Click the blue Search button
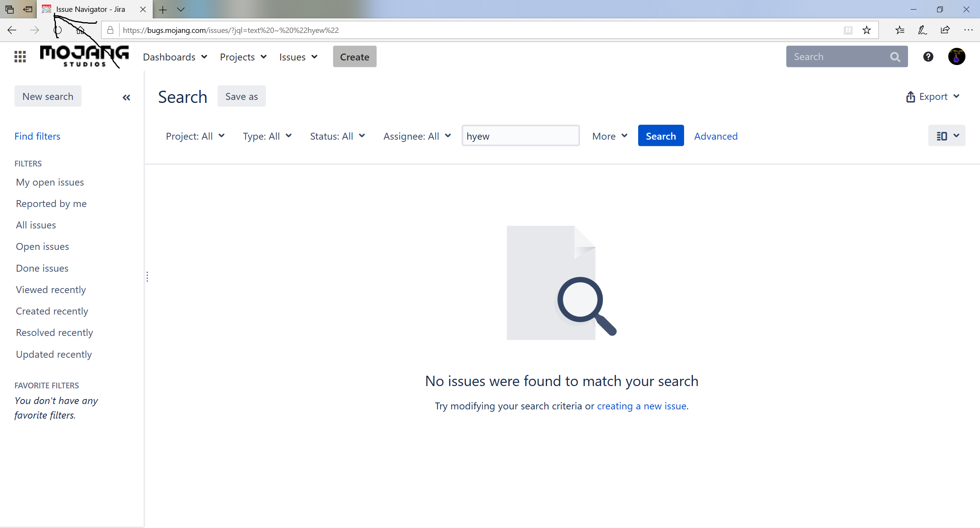 660,136
